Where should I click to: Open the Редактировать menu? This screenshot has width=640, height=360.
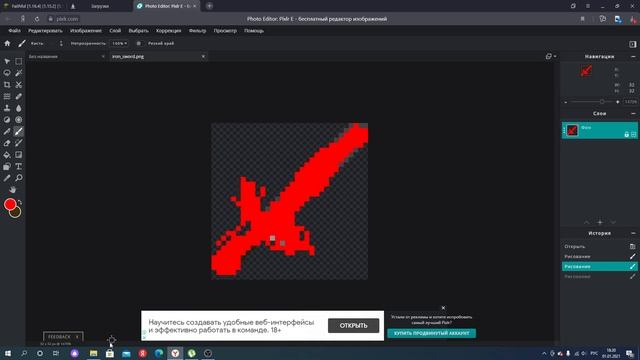[45, 31]
